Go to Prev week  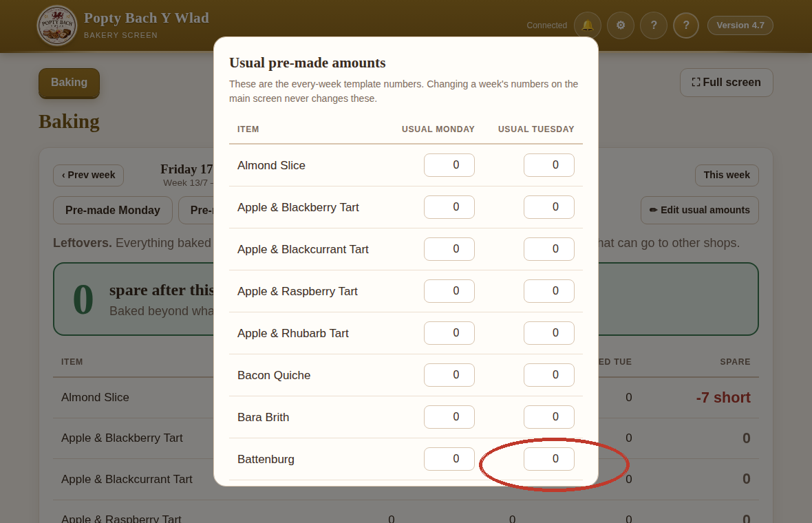point(89,175)
